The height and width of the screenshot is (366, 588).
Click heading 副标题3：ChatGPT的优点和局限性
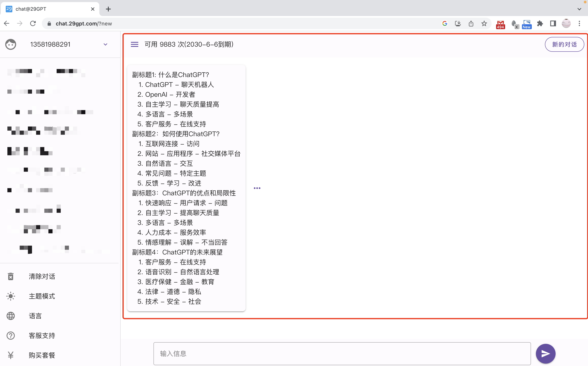(x=184, y=193)
